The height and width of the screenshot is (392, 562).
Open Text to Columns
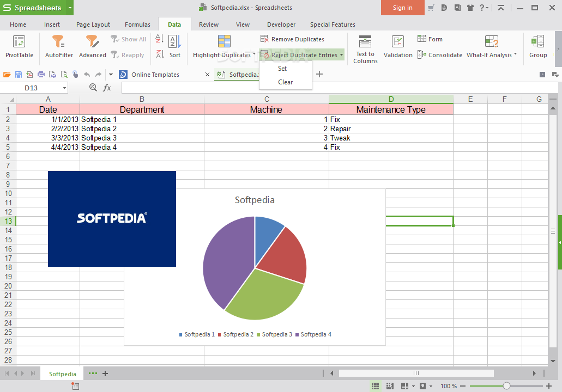[x=365, y=49]
